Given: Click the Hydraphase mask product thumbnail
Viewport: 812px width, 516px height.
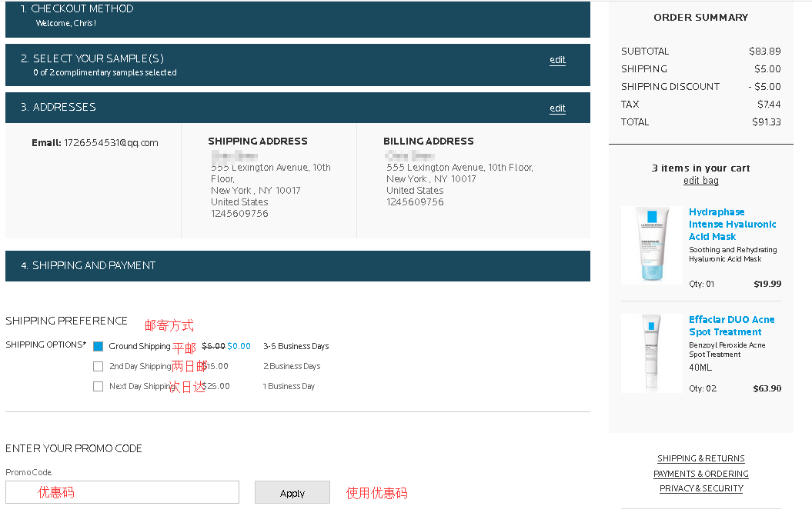Looking at the screenshot, I should coord(651,245).
